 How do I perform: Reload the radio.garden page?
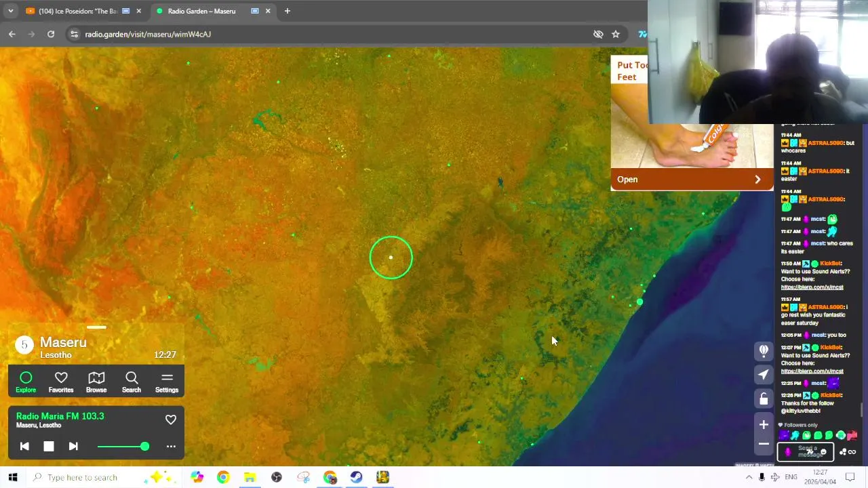point(51,34)
